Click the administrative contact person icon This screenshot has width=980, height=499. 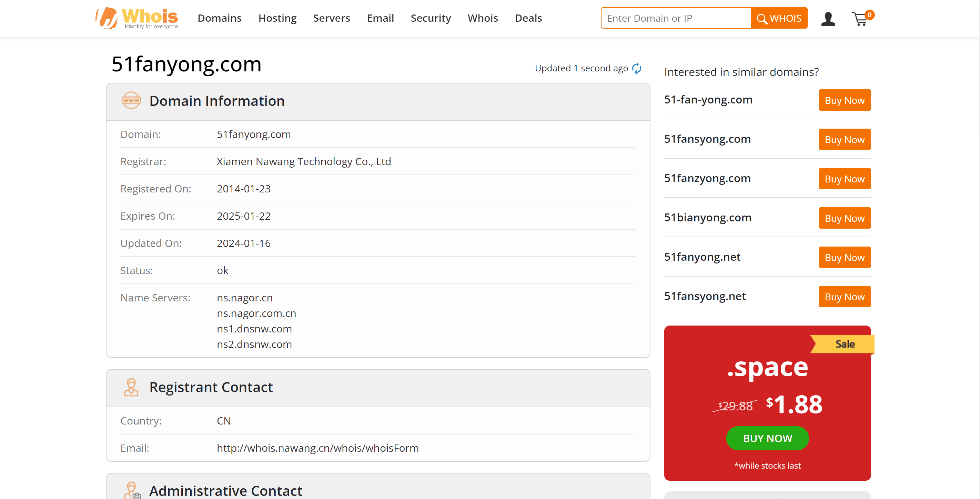[131, 490]
